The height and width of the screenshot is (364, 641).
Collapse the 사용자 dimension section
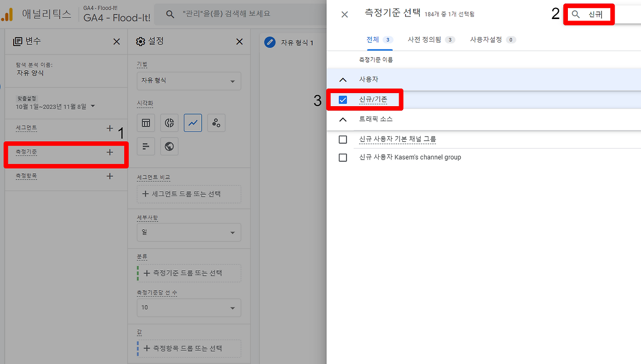point(343,79)
